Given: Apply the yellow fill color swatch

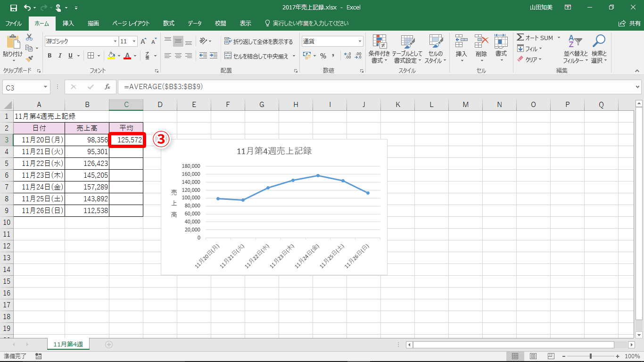Looking at the screenshot, I should tap(111, 56).
